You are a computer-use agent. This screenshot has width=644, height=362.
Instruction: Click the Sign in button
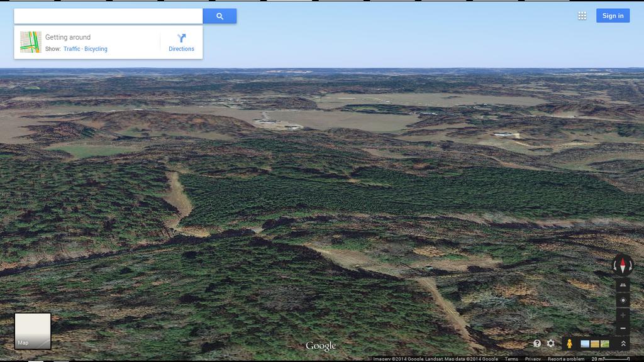click(x=613, y=16)
